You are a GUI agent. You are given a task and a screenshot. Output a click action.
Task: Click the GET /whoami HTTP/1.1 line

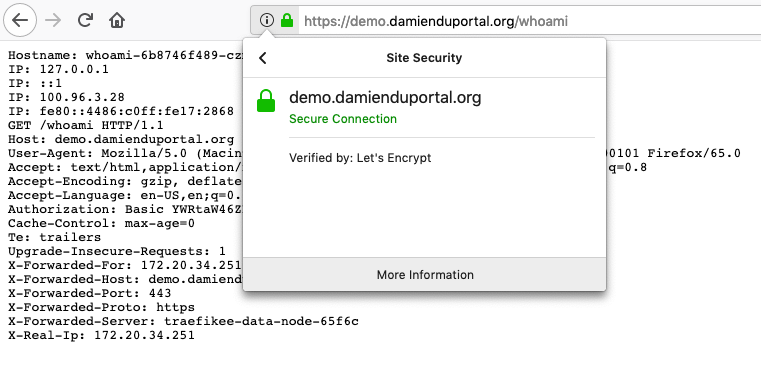point(85,126)
